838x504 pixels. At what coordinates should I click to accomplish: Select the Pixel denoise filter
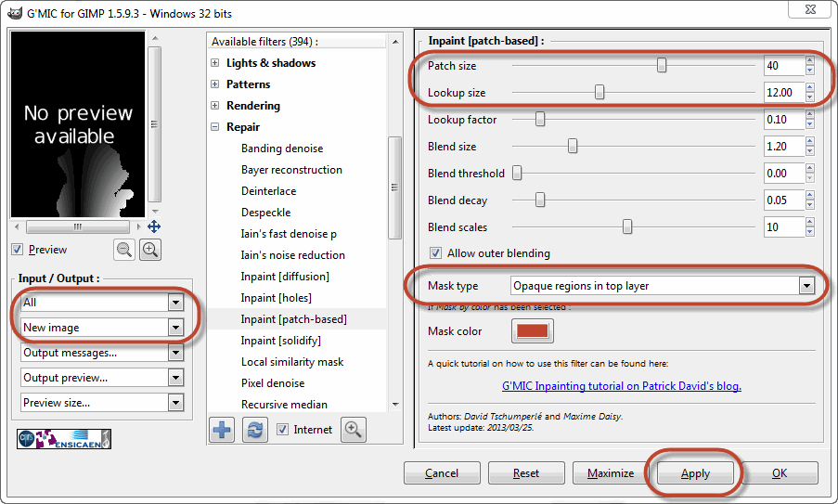coord(273,383)
